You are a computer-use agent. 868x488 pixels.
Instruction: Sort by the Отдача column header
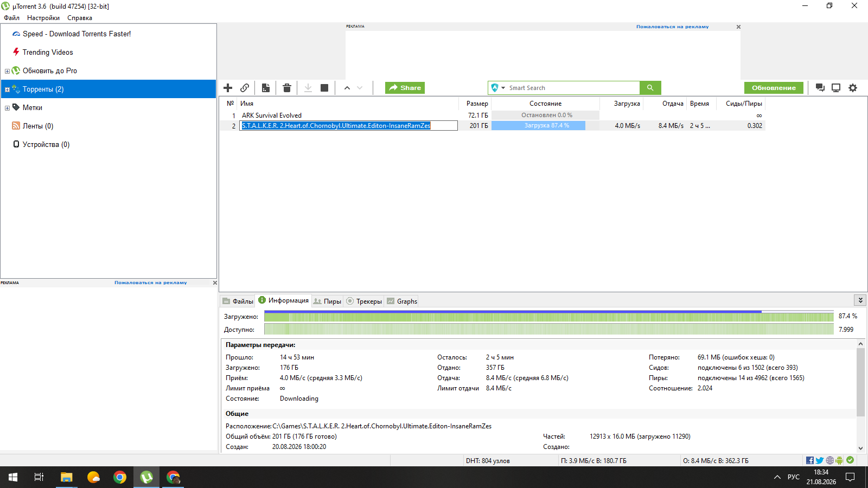click(x=665, y=104)
